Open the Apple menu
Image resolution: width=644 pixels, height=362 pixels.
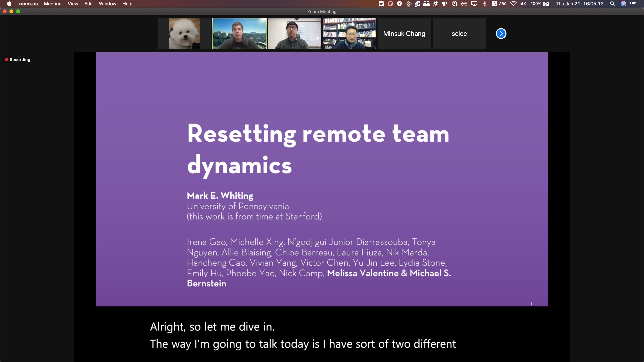[9, 4]
